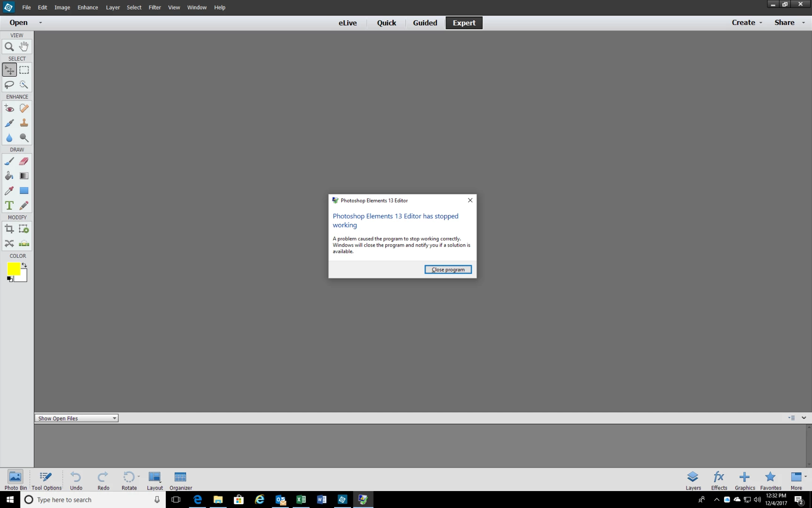The height and width of the screenshot is (508, 812).
Task: Select the Eraser tool
Action: coord(24,161)
